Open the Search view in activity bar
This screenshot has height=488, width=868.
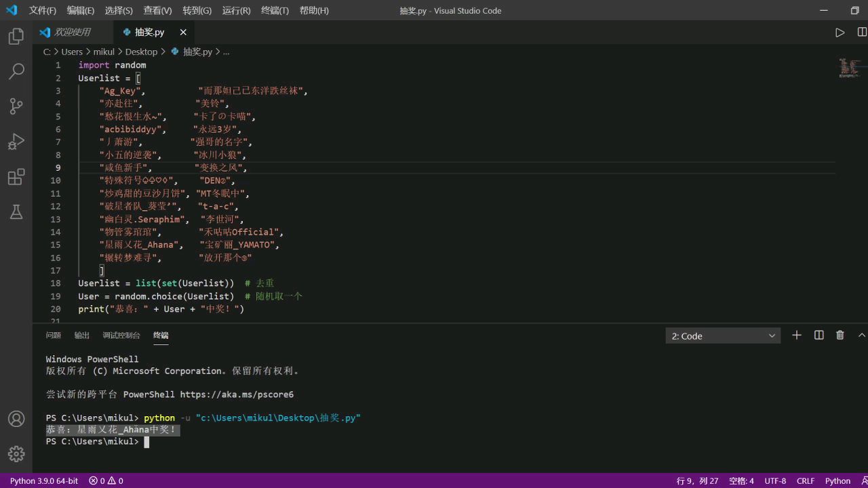tap(16, 71)
